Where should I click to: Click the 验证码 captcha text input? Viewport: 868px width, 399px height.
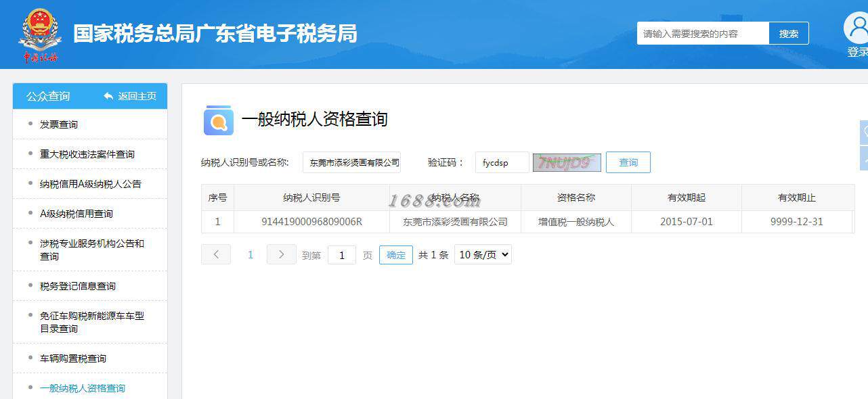pyautogui.click(x=502, y=162)
